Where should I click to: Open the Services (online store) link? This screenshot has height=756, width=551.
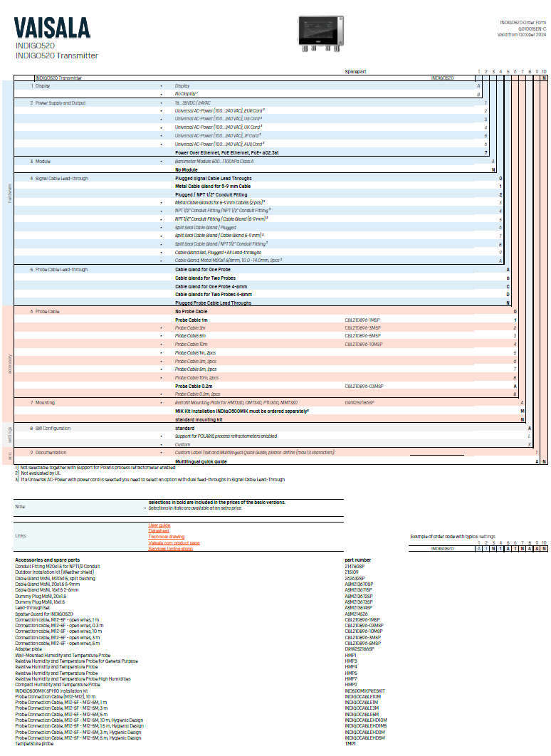[x=171, y=549]
